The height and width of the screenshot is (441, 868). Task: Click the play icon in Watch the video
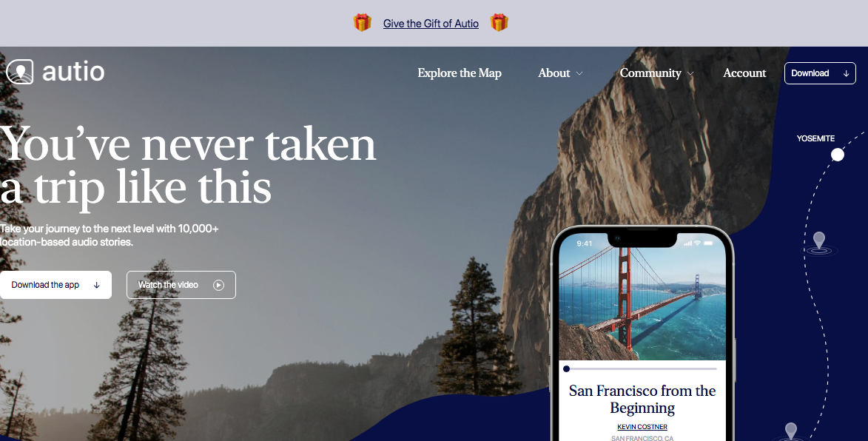pos(218,285)
